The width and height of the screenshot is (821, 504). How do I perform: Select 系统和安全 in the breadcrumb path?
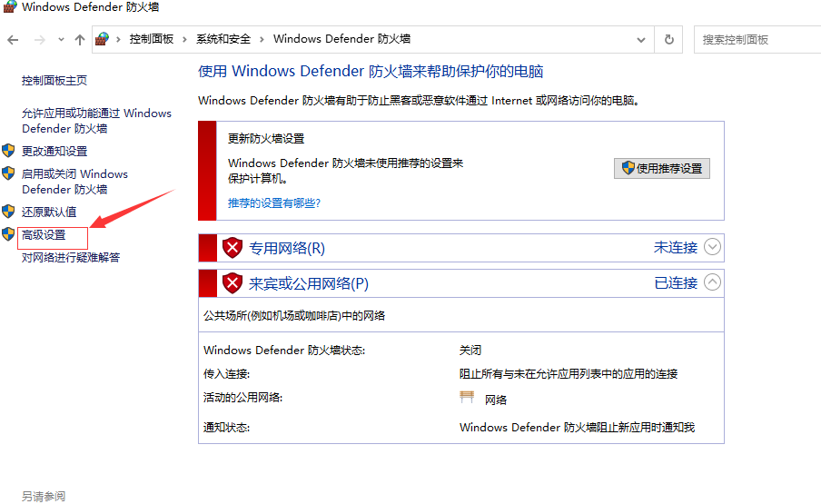tap(223, 39)
